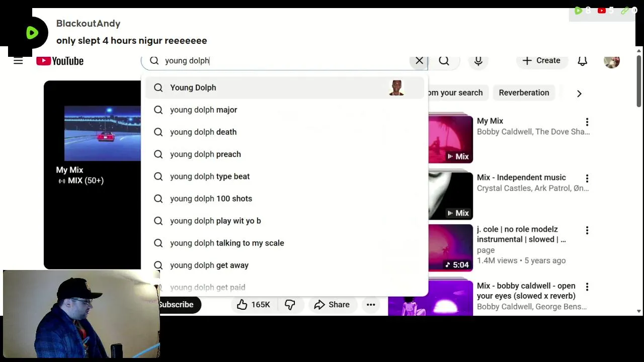Choose suggestion young dolph preach
Screen dimensions: 644x362
(285, 154)
